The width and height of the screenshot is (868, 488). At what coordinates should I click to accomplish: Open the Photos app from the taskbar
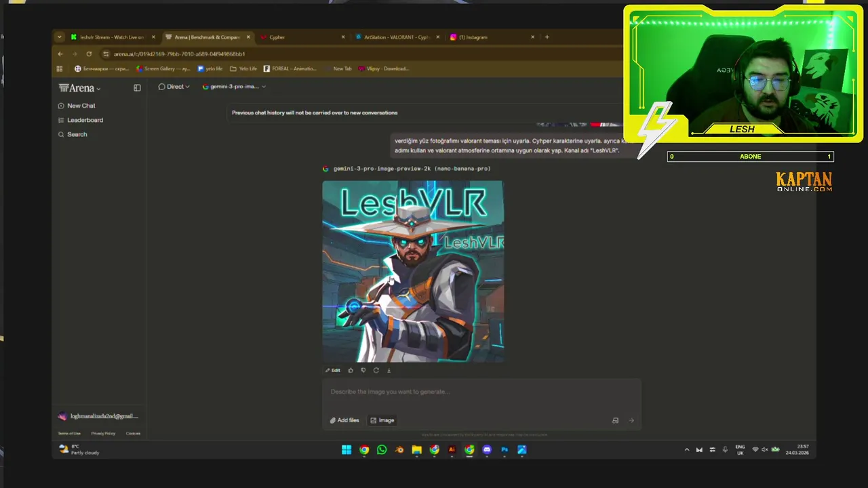[522, 449]
